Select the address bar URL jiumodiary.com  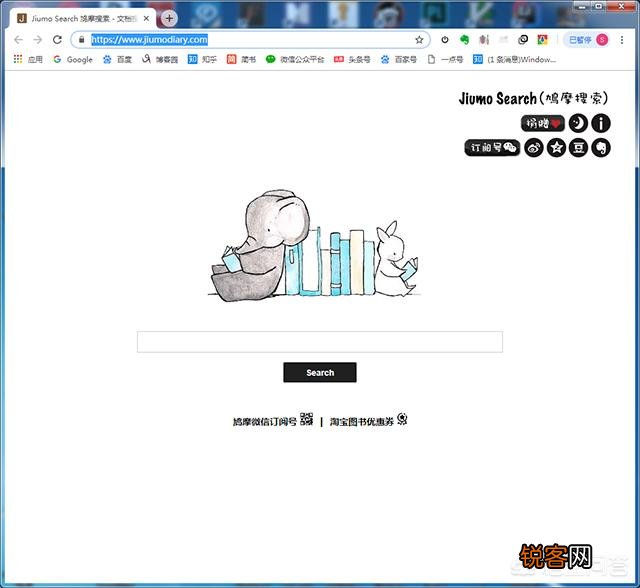149,40
